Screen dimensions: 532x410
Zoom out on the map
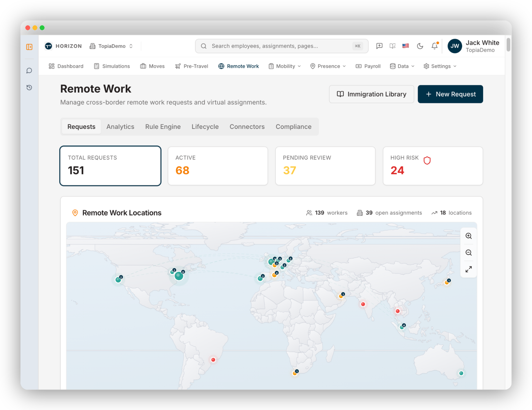tap(469, 252)
